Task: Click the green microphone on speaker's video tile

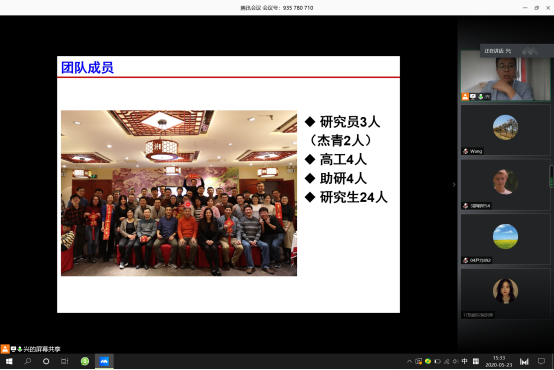Action: click(481, 96)
